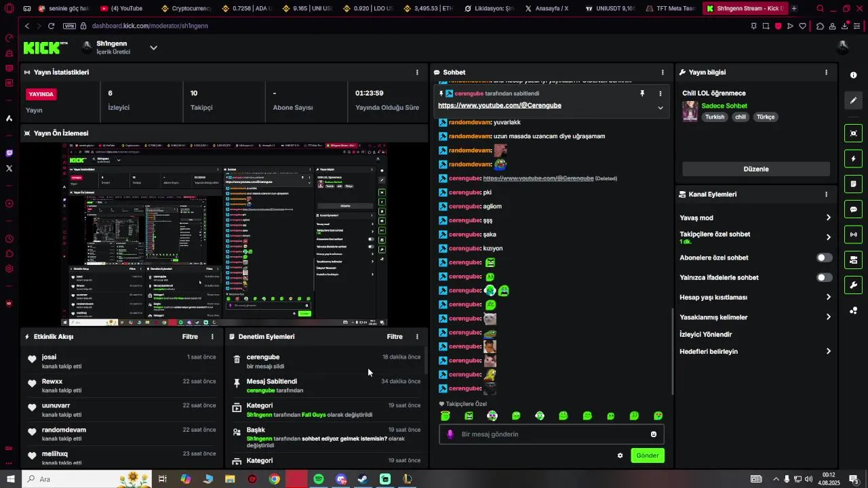The height and width of the screenshot is (488, 868).
Task: Open Denetim Eylemleri panel options menu
Action: [417, 336]
